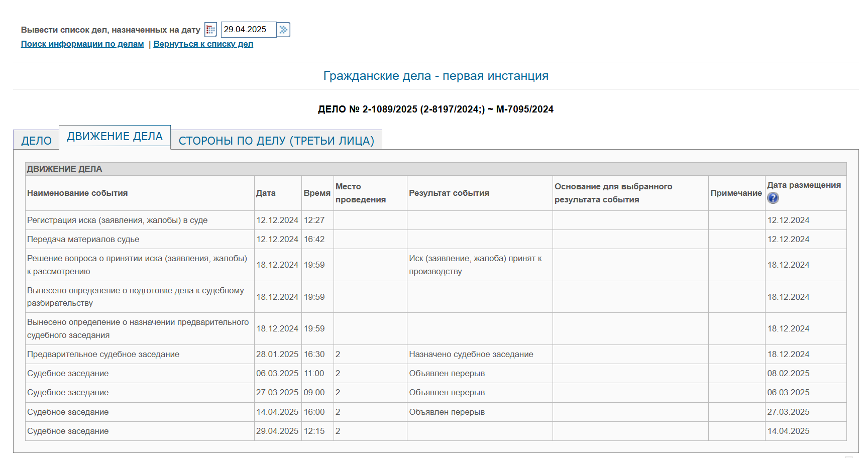Switch to the ДЕЛО tab
This screenshot has height=458, width=868.
click(36, 140)
